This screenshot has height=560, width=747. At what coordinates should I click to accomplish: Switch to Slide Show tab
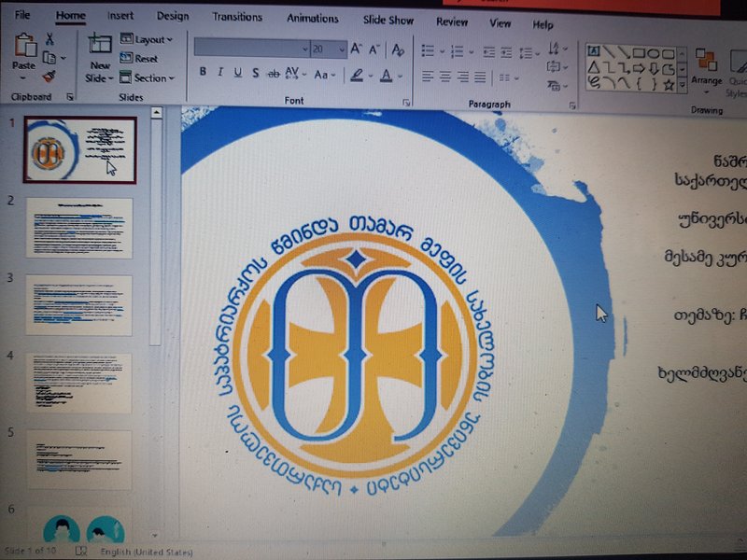coord(388,20)
